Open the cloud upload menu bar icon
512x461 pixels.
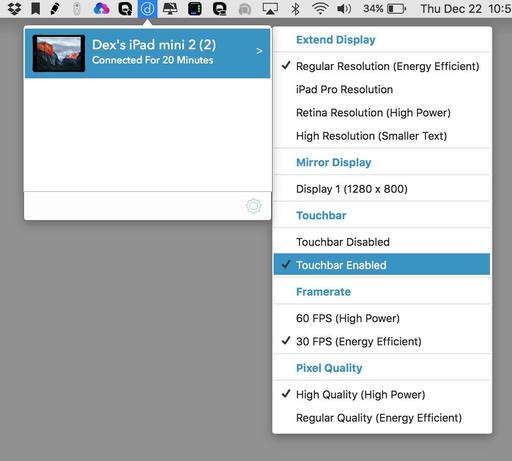point(102,9)
